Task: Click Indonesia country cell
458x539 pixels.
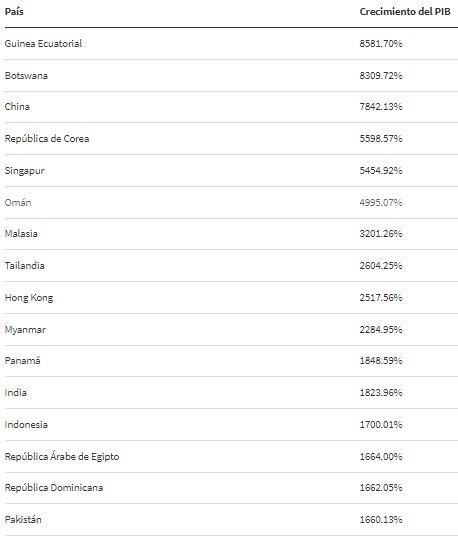Action: pyautogui.click(x=26, y=425)
